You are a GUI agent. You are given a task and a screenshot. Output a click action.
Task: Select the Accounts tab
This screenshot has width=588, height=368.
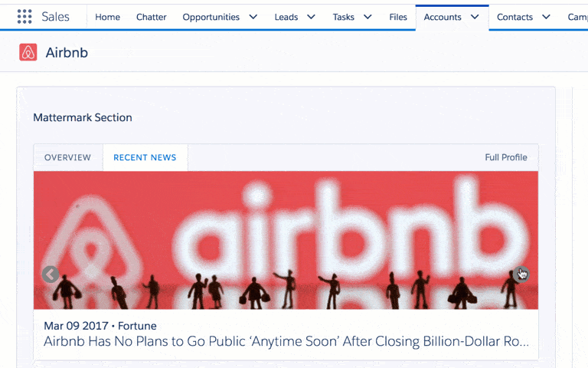click(443, 17)
